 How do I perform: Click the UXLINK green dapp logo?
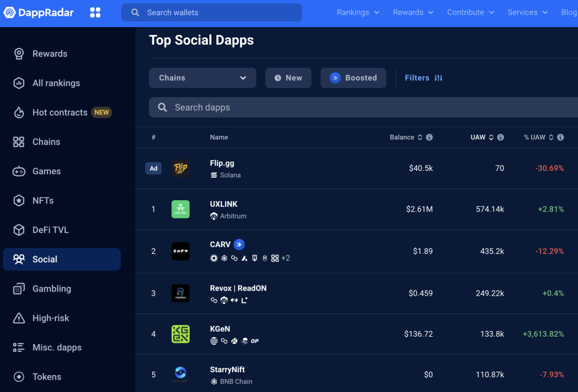pos(181,209)
